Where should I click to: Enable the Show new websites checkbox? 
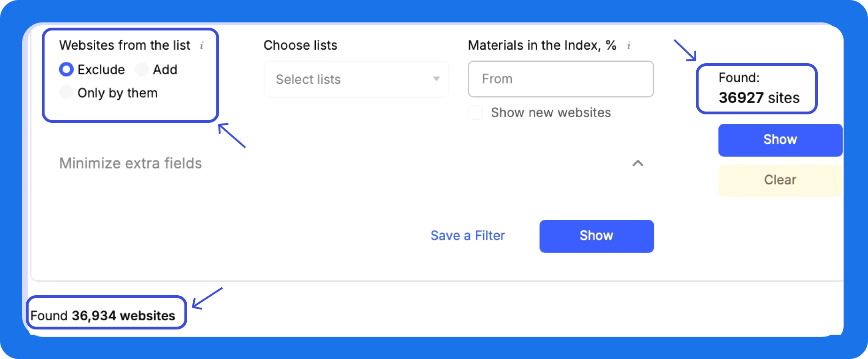(x=475, y=112)
